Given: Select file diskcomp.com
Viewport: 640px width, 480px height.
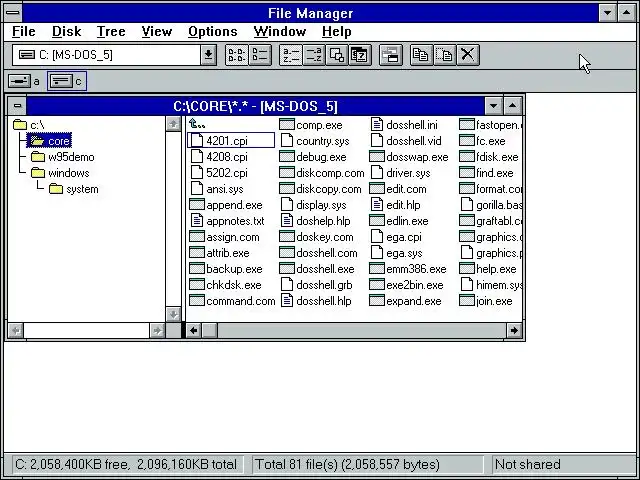Looking at the screenshot, I should pyautogui.click(x=322, y=173).
